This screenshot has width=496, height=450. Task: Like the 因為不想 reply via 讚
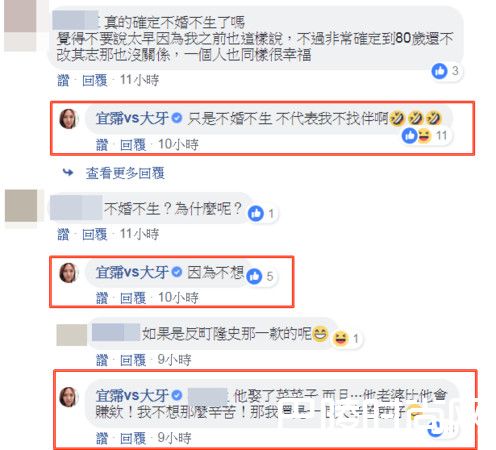point(102,298)
